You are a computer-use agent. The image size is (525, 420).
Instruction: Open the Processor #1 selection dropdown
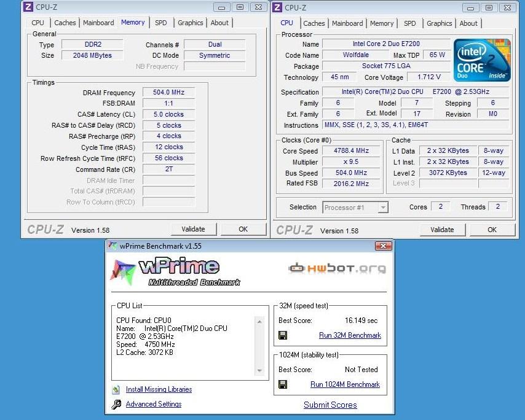[x=383, y=208]
